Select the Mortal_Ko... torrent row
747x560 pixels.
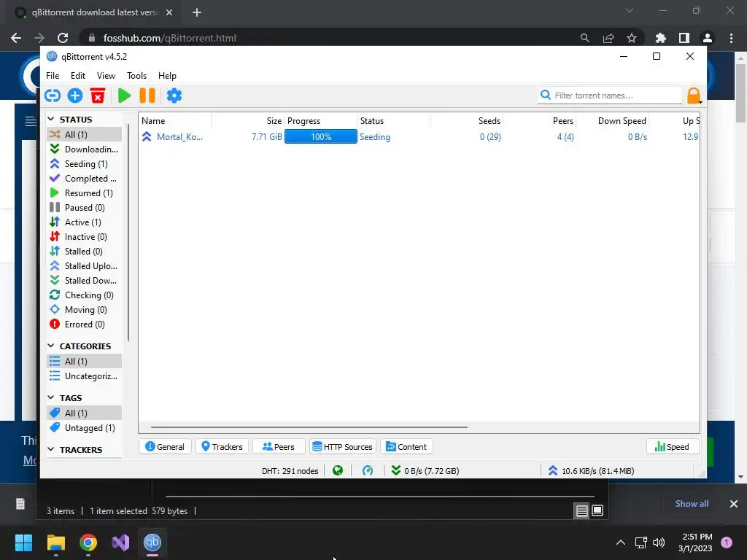click(419, 137)
